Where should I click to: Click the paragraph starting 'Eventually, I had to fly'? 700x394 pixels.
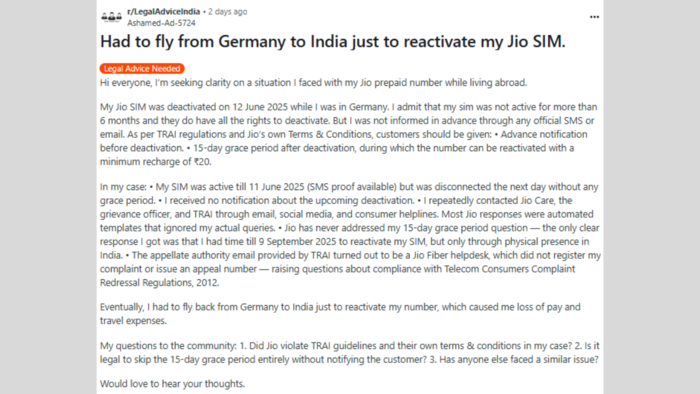pyautogui.click(x=340, y=314)
